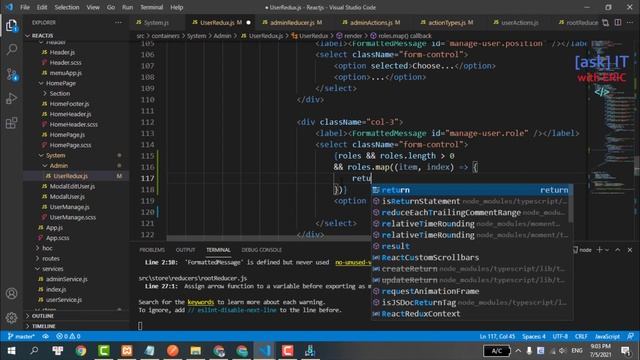Open Task View on the taskbar
This screenshot has height=360, width=640.
(x=58, y=351)
